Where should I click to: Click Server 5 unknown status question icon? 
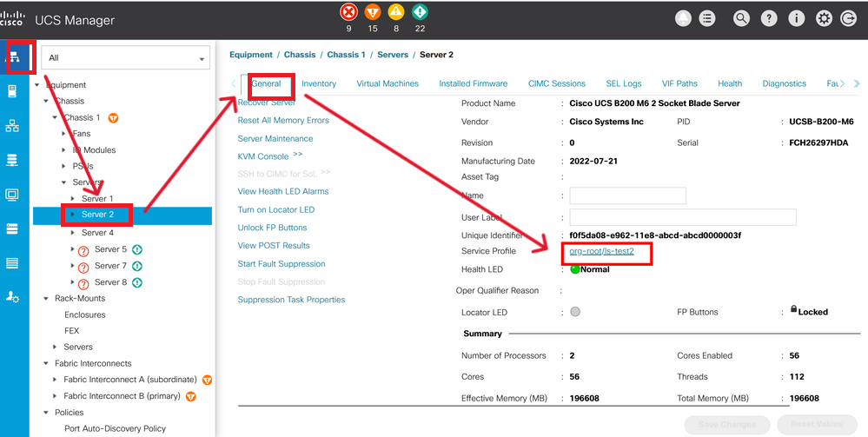(83, 250)
